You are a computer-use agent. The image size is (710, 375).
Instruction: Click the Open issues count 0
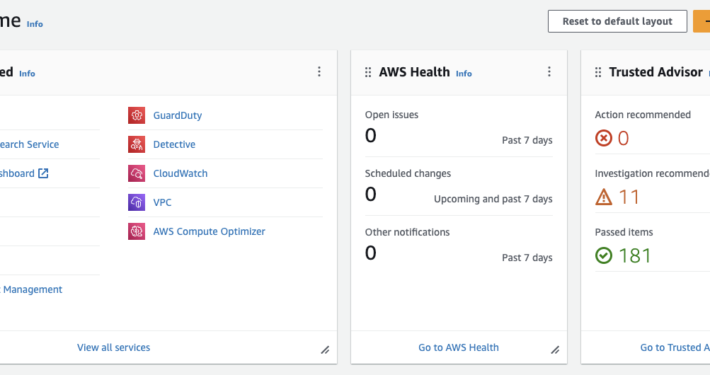(x=370, y=135)
